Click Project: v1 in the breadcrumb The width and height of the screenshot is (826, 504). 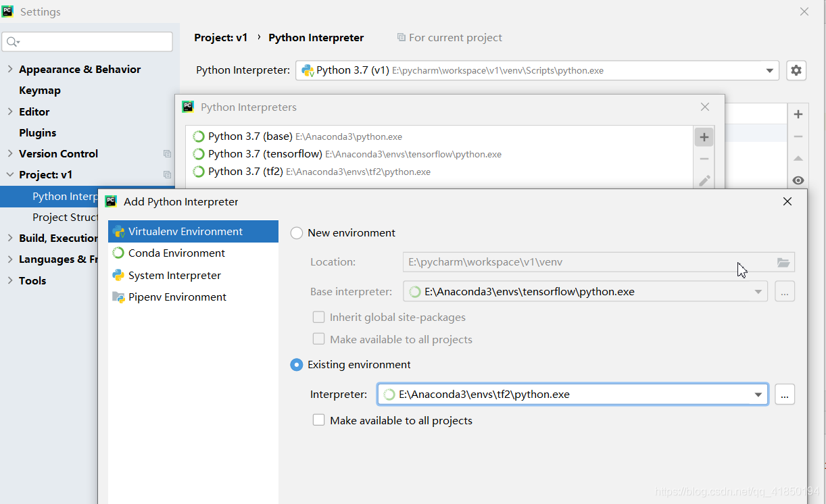[221, 38]
